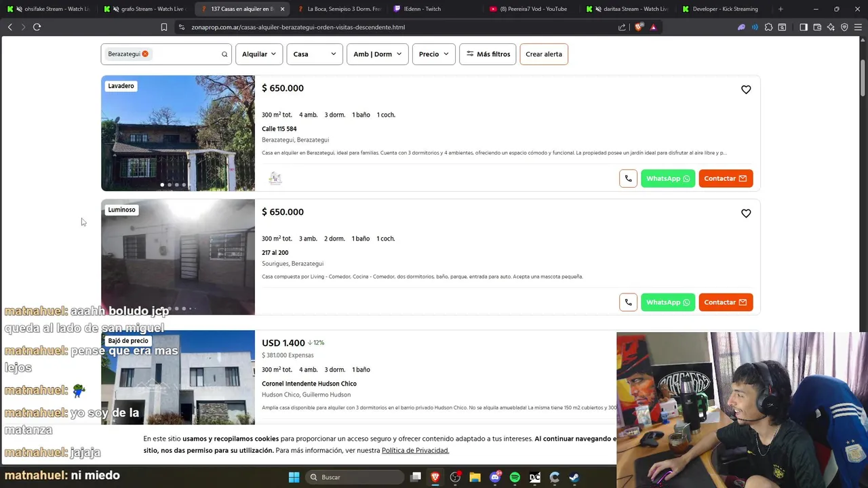
Task: Expand the Precio filter dropdown
Action: point(433,54)
